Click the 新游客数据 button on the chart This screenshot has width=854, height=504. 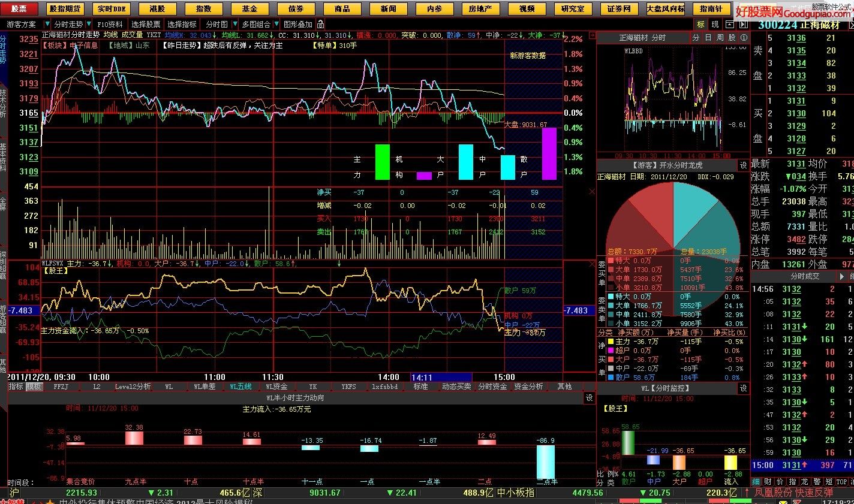tap(528, 55)
